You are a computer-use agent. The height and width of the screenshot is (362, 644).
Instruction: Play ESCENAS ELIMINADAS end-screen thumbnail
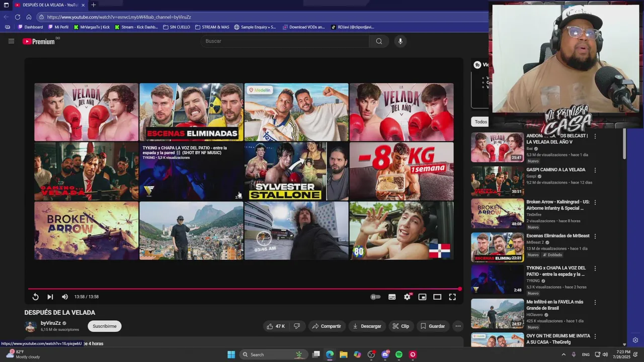click(x=191, y=112)
